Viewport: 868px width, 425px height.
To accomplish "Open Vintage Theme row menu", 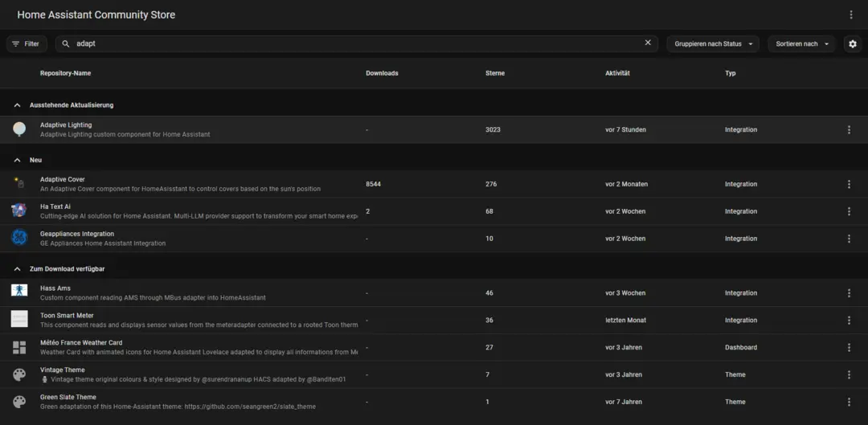I will (849, 374).
